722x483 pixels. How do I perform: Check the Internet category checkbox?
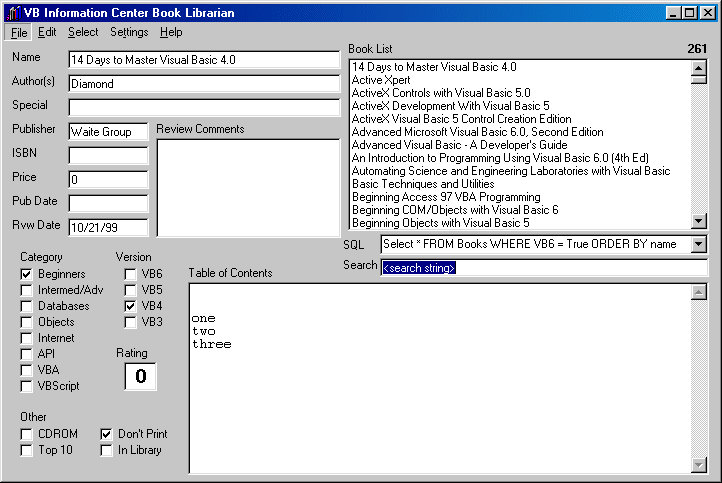pyautogui.click(x=26, y=338)
